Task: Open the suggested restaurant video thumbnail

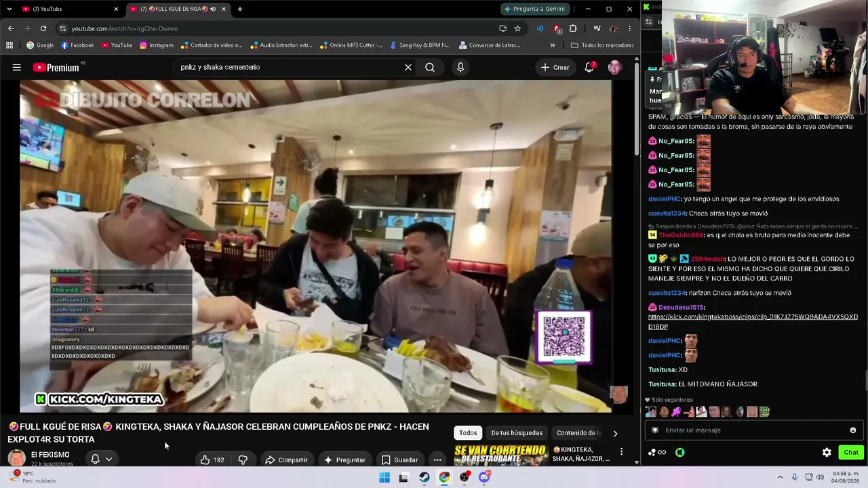Action: [501, 455]
